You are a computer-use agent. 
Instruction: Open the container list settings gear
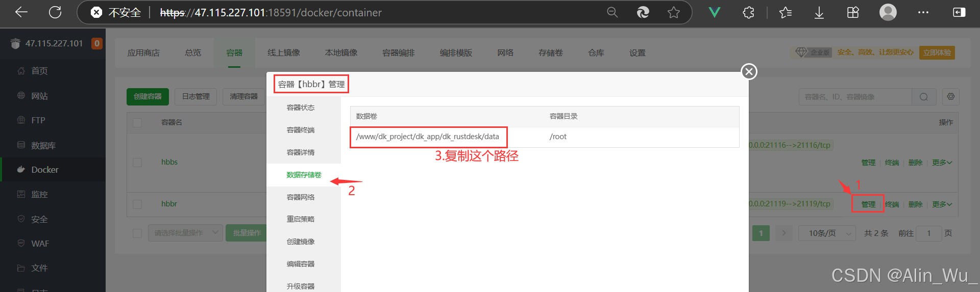pyautogui.click(x=950, y=96)
